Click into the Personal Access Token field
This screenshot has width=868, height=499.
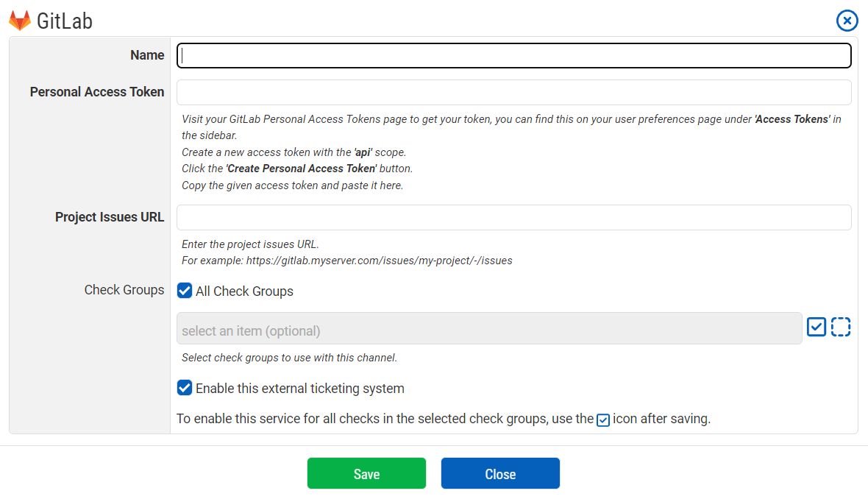[x=514, y=92]
